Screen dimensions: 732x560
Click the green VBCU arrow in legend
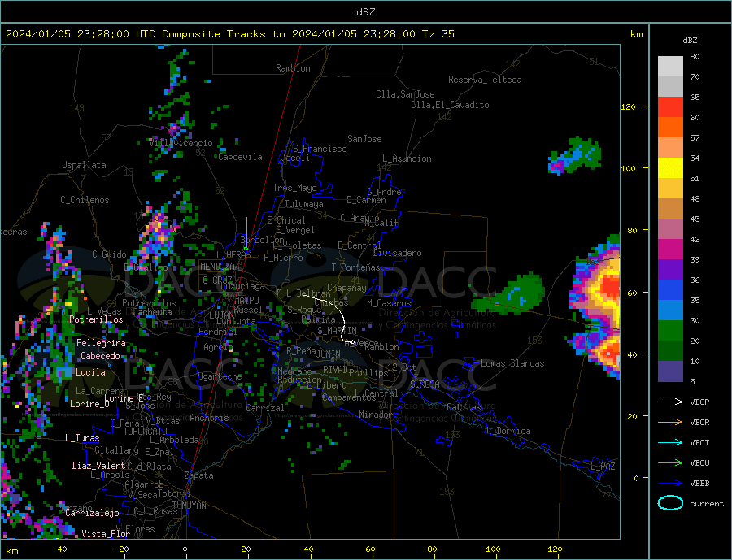tap(670, 463)
